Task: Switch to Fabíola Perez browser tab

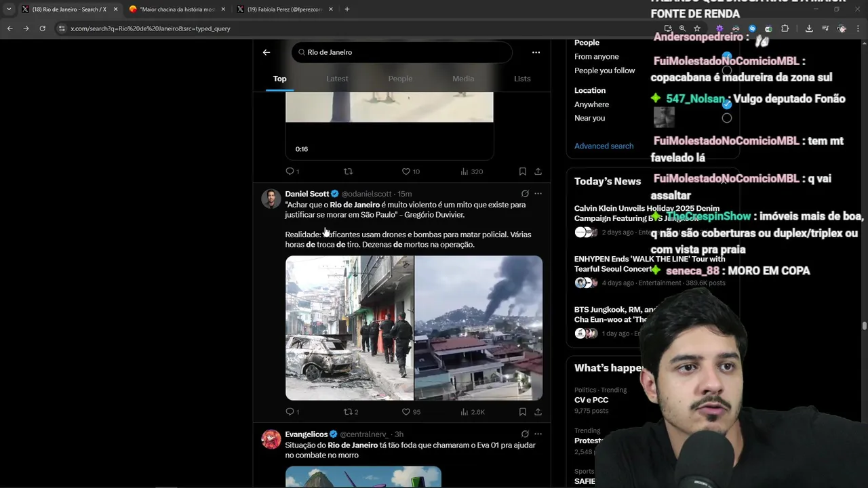Action: click(x=283, y=9)
